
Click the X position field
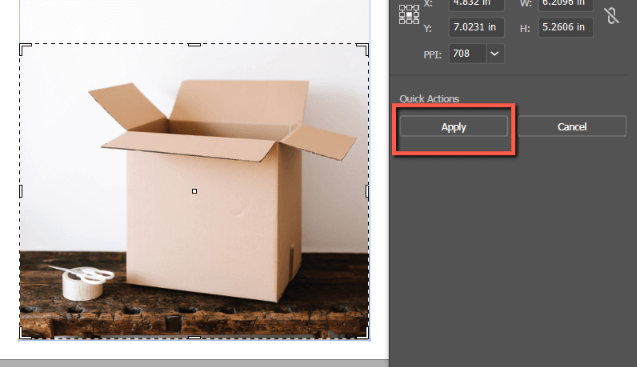tap(477, 4)
